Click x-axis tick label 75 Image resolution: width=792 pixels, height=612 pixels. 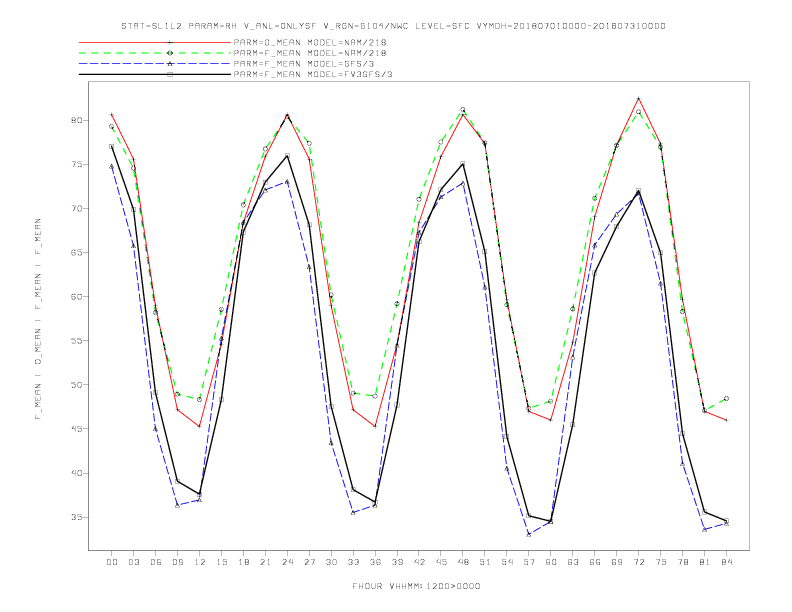pos(661,562)
